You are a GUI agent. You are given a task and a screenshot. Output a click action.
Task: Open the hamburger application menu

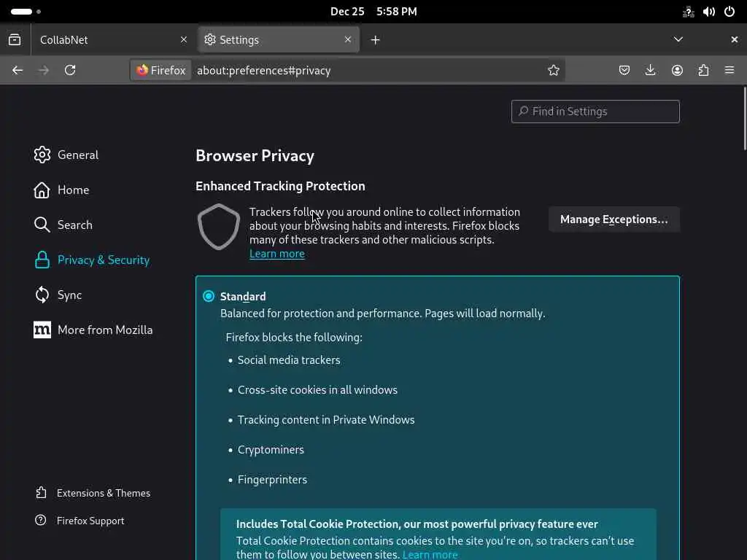click(729, 70)
